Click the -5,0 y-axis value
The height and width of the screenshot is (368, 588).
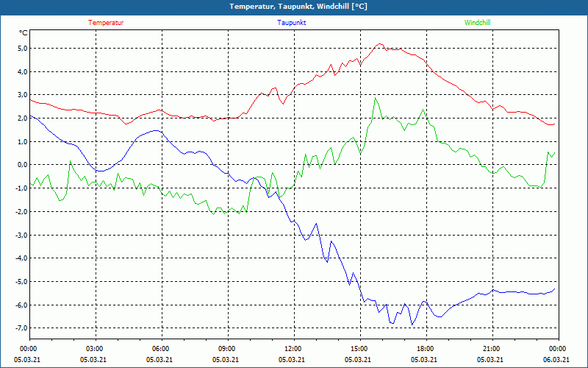click(x=21, y=282)
